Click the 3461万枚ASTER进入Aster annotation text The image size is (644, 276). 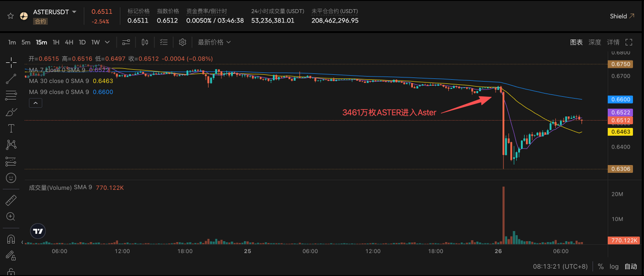pos(389,113)
